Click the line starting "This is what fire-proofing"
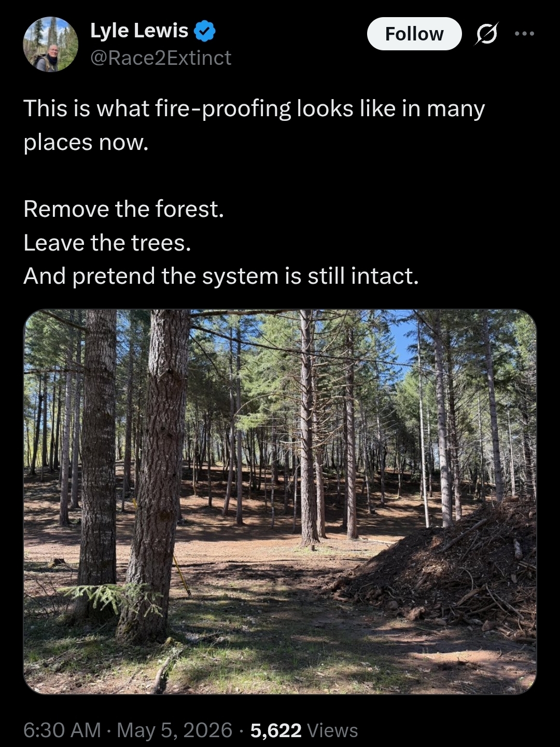 click(254, 109)
